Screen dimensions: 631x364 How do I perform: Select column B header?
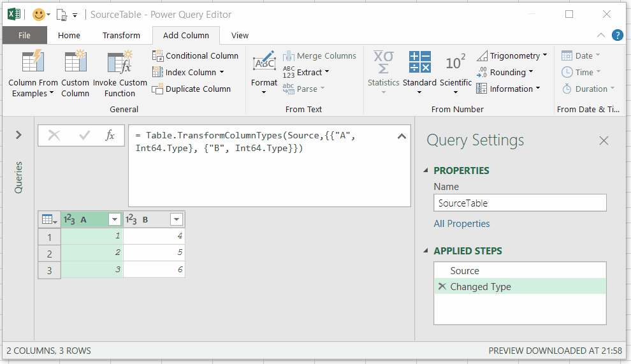pyautogui.click(x=154, y=219)
